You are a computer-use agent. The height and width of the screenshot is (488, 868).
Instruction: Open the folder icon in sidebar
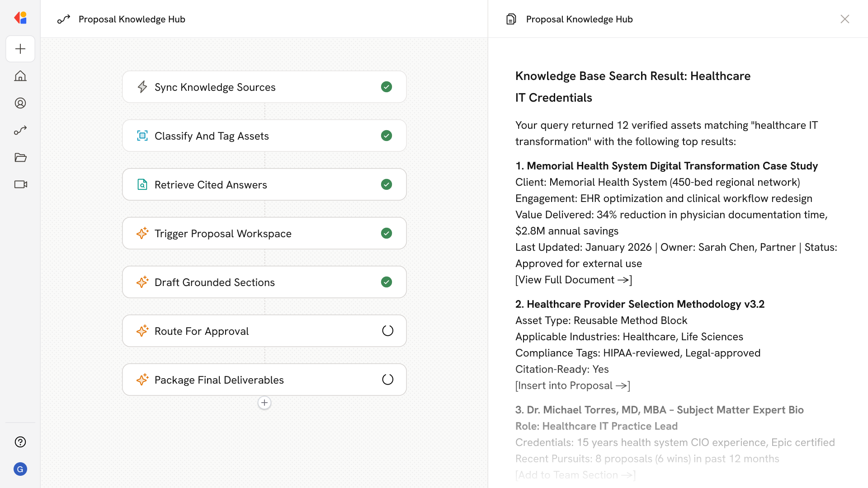[20, 157]
